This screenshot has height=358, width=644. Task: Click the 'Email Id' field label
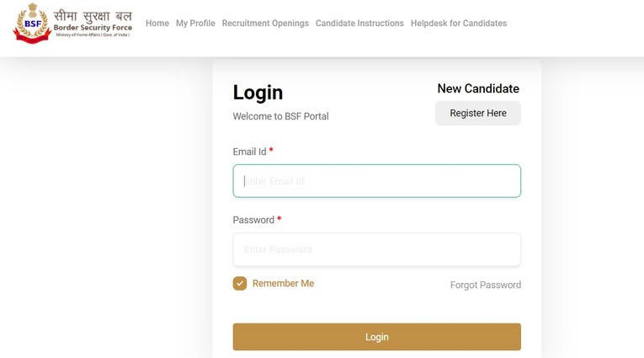point(249,152)
